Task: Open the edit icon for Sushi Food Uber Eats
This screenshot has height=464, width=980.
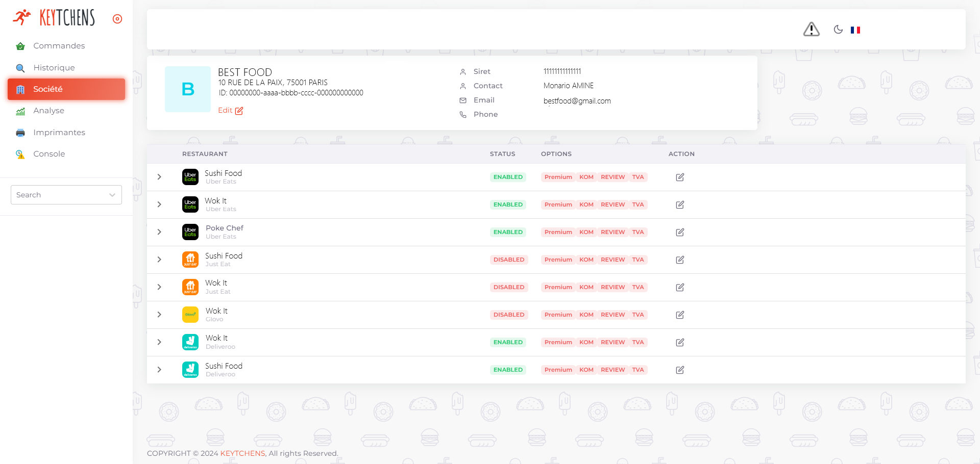Action: pyautogui.click(x=680, y=177)
